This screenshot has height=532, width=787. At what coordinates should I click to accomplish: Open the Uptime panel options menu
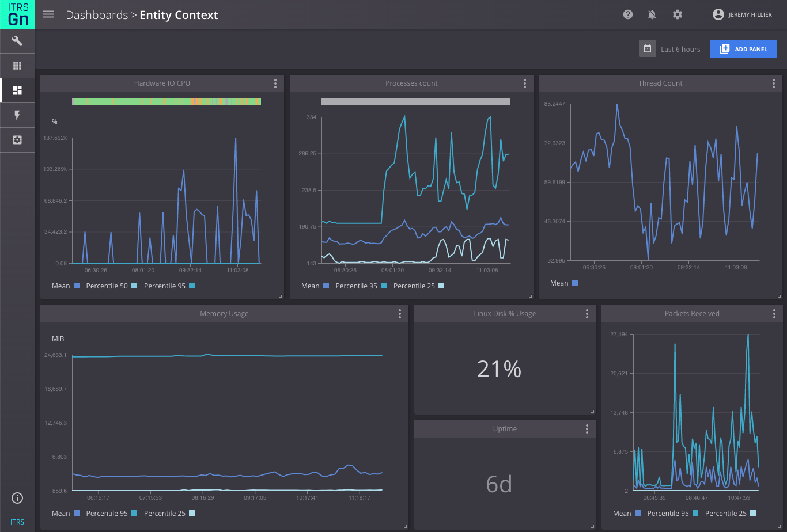coord(587,429)
